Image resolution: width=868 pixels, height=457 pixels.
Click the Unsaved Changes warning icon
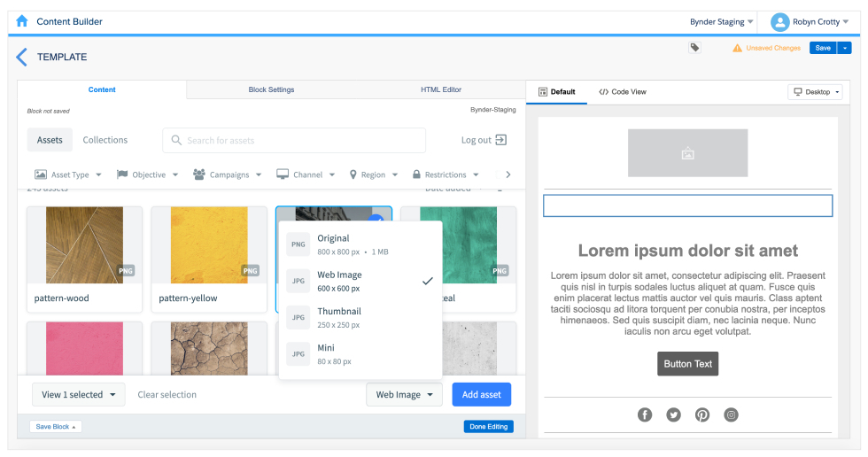[737, 48]
